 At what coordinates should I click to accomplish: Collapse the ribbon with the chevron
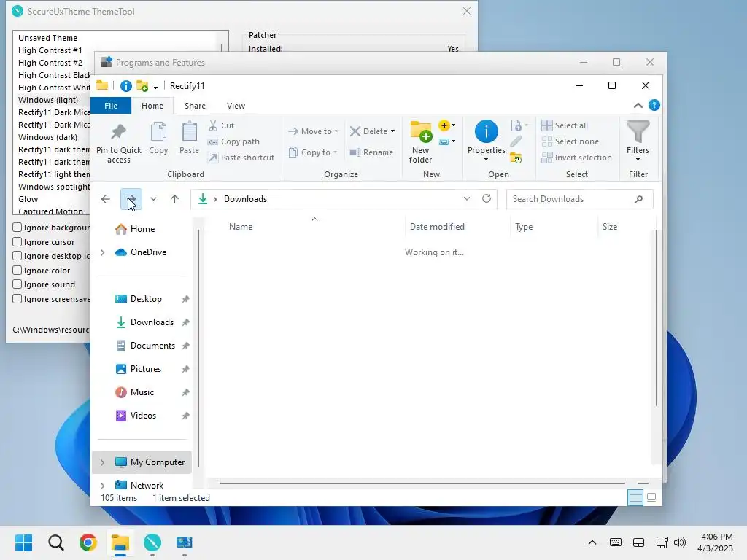coord(638,106)
